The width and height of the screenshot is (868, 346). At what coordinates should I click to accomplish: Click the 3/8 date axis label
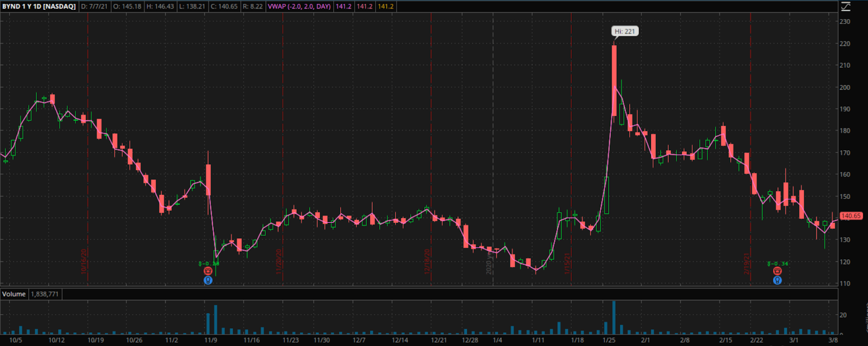833,340
